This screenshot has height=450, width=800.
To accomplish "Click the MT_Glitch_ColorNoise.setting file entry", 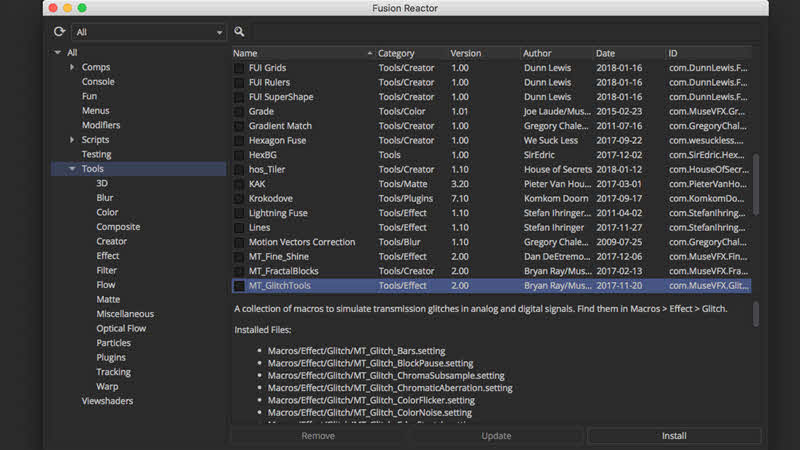I will point(369,412).
